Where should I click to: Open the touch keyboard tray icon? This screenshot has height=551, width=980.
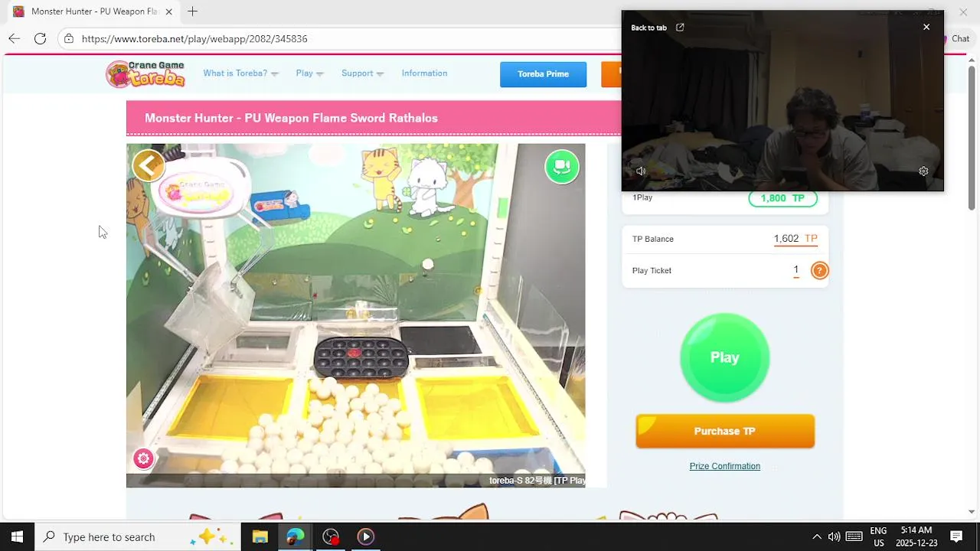854,536
